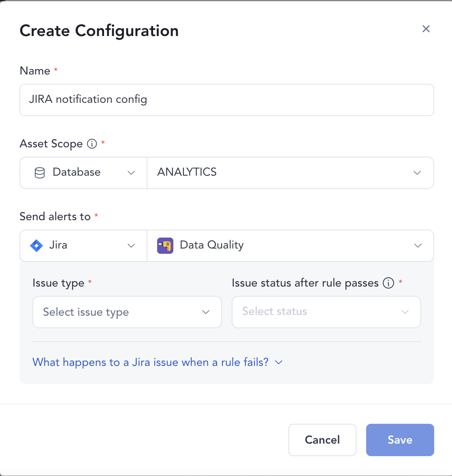The image size is (452, 476).
Task: Open the ANALYTICS database dropdown
Action: point(290,173)
